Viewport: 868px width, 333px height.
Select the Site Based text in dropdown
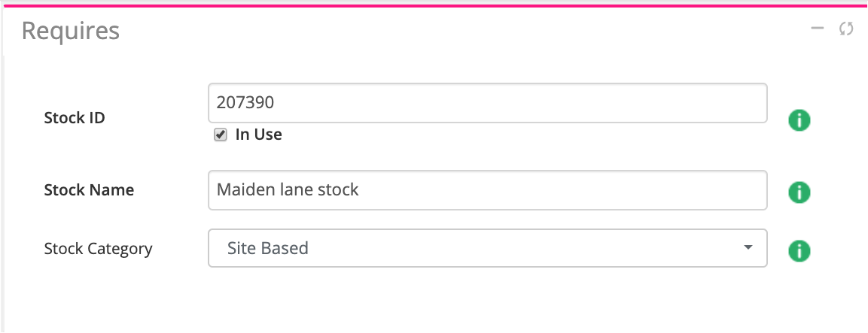[268, 248]
